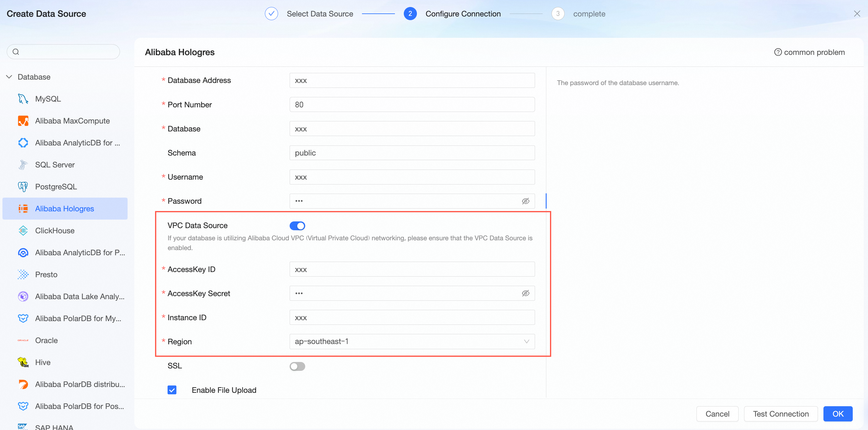The height and width of the screenshot is (430, 868).
Task: Pick PostgreSQL from the database list
Action: click(65, 187)
